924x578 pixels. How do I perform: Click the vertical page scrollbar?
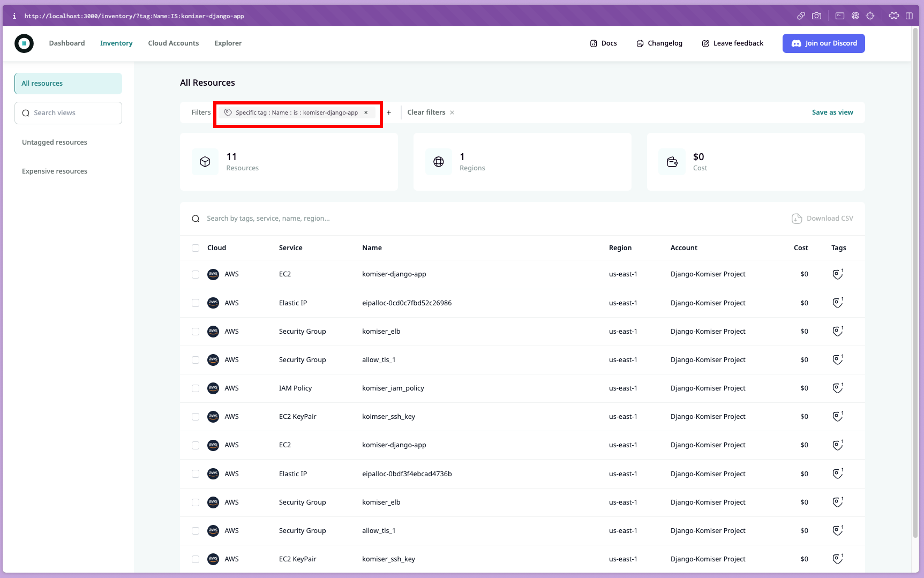[915, 283]
